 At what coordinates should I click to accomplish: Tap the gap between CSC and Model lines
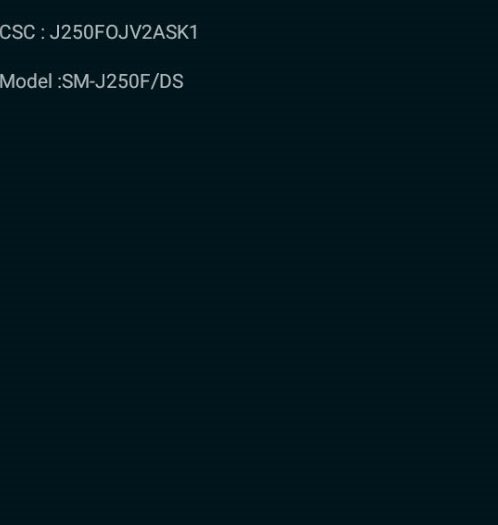click(100, 57)
